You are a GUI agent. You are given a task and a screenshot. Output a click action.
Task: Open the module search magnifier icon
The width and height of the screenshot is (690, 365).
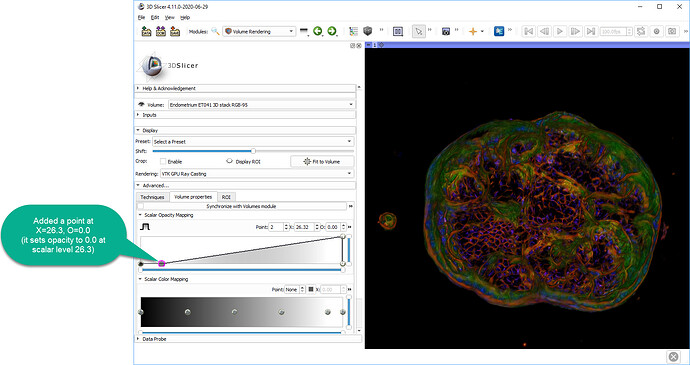coord(215,31)
